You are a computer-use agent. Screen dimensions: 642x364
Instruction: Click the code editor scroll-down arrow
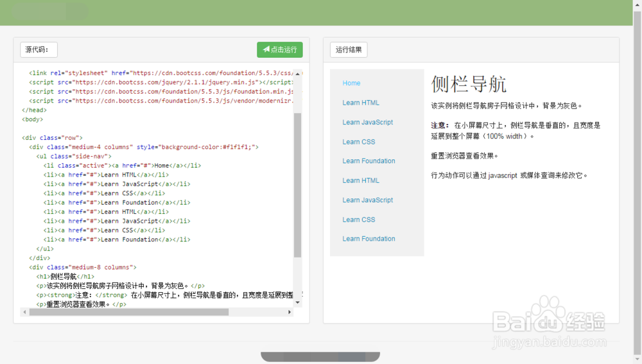[x=298, y=302]
